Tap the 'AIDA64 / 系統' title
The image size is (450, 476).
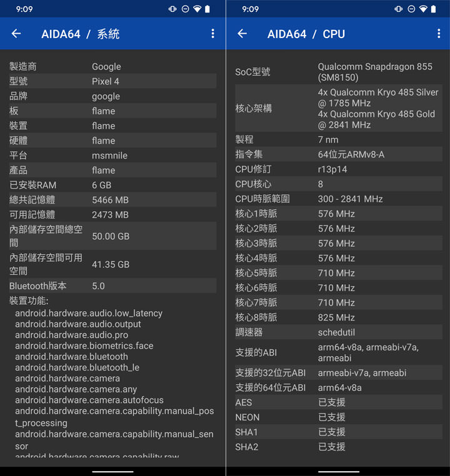tap(81, 34)
